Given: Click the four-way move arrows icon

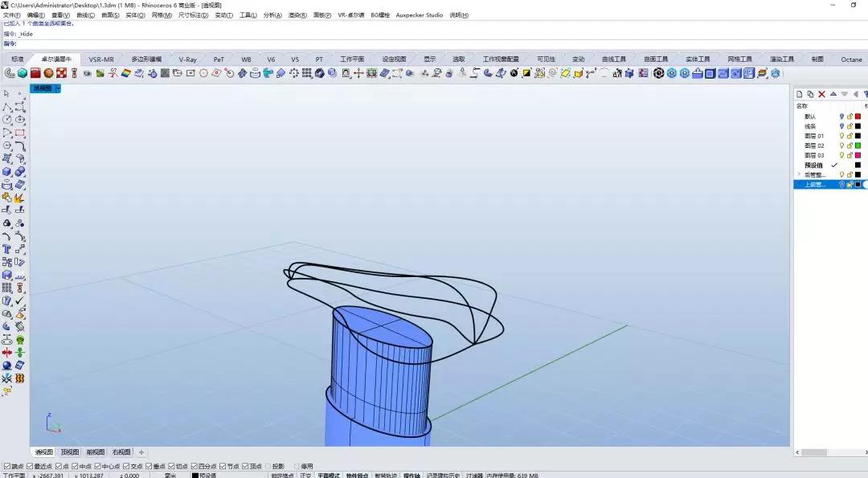Looking at the screenshot, I should pos(358,73).
